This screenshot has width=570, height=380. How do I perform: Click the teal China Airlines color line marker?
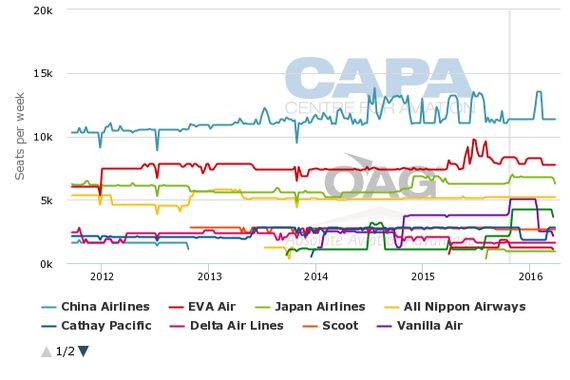click(x=49, y=308)
